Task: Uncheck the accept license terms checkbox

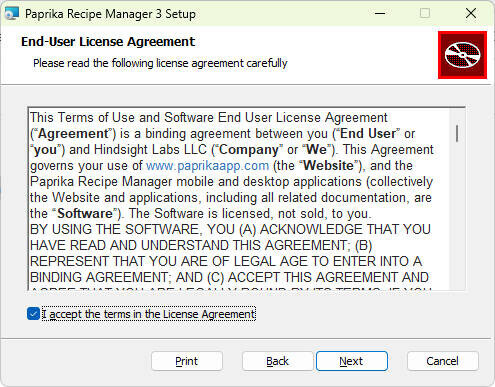Action: pos(33,314)
